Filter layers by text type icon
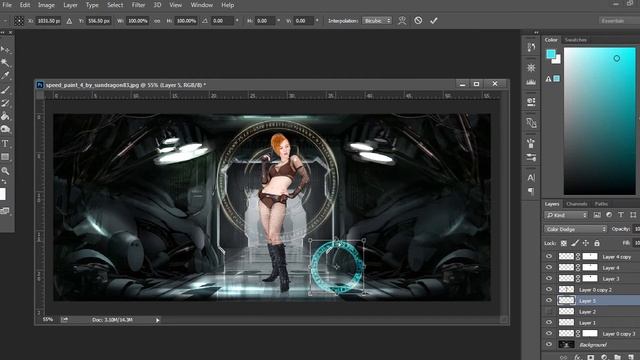This screenshot has width=640, height=360. [621, 215]
